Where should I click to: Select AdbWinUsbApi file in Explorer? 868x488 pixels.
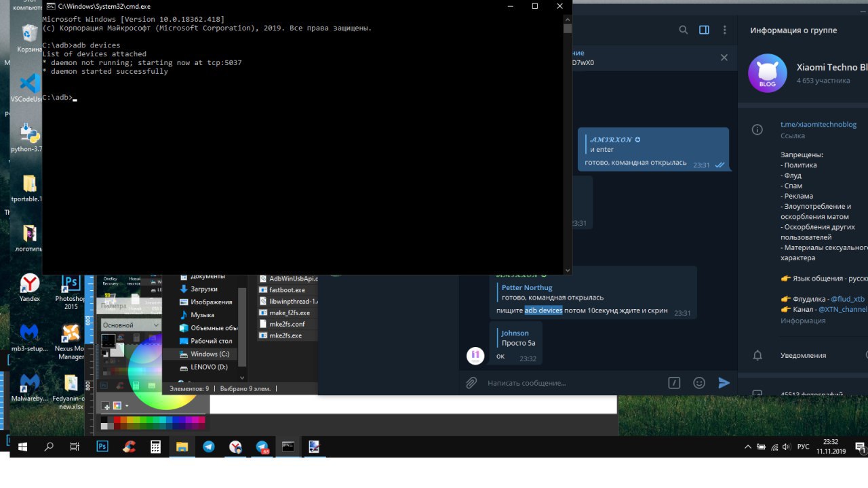pyautogui.click(x=288, y=279)
